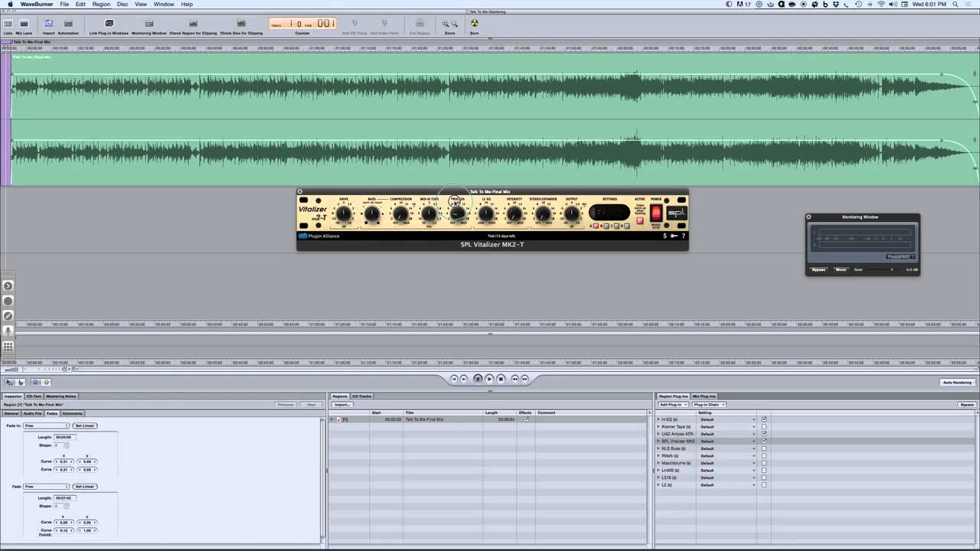980x551 pixels.
Task: Click Mono in the Monitoring Window
Action: point(841,269)
